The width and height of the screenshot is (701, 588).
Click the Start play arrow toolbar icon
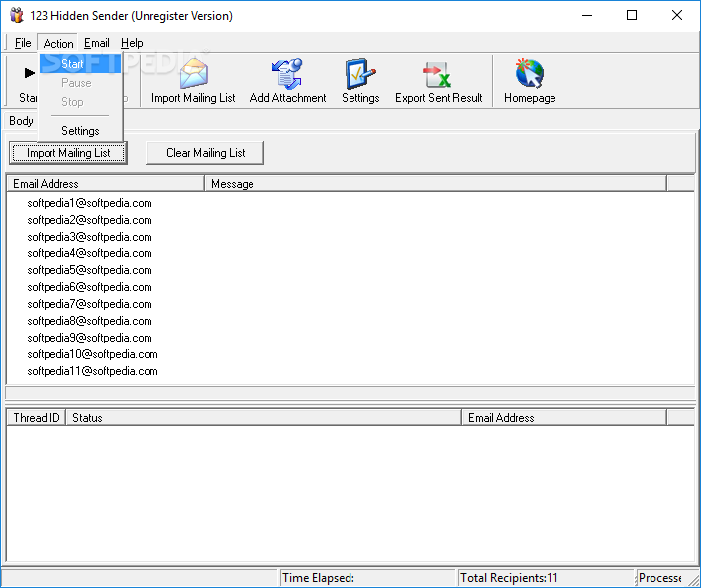tap(29, 73)
